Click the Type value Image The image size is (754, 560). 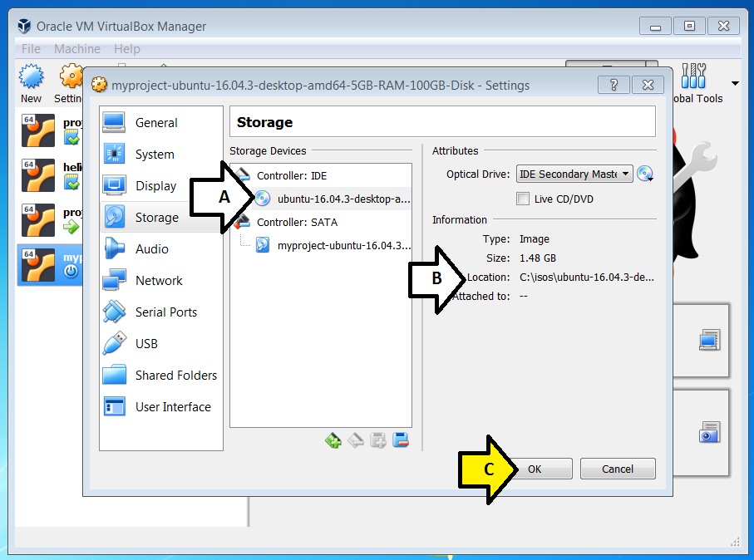535,239
